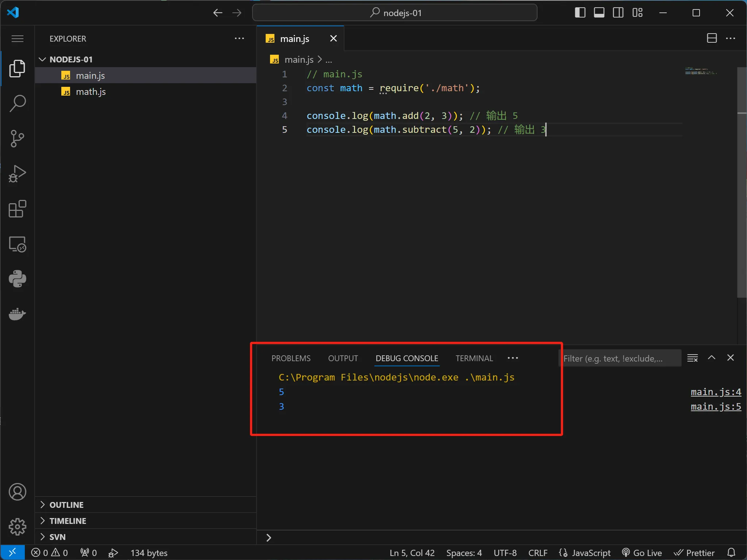The image size is (747, 560).
Task: Change UTF-8 file encoding
Action: (x=505, y=553)
